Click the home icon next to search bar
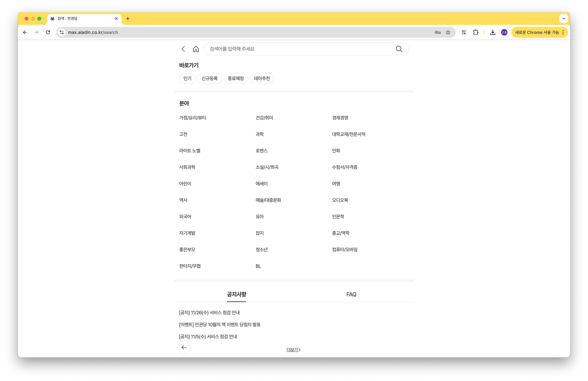Screen dimensions: 588x381 tap(196, 49)
